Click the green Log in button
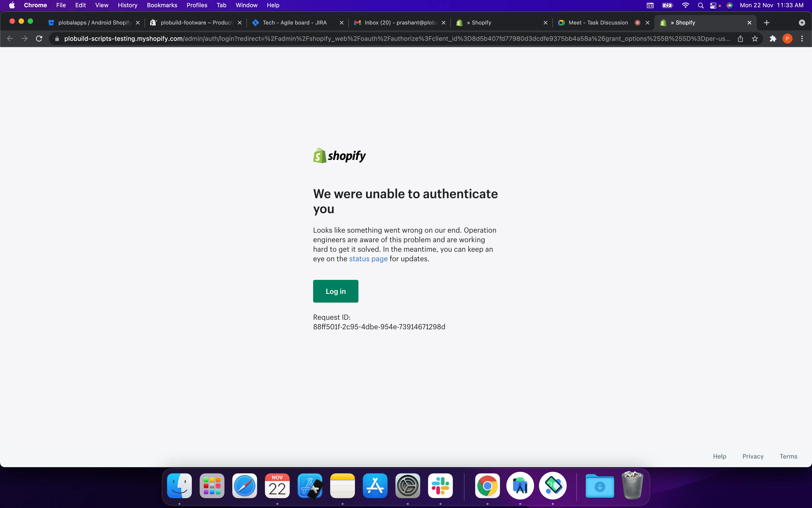 coord(336,291)
